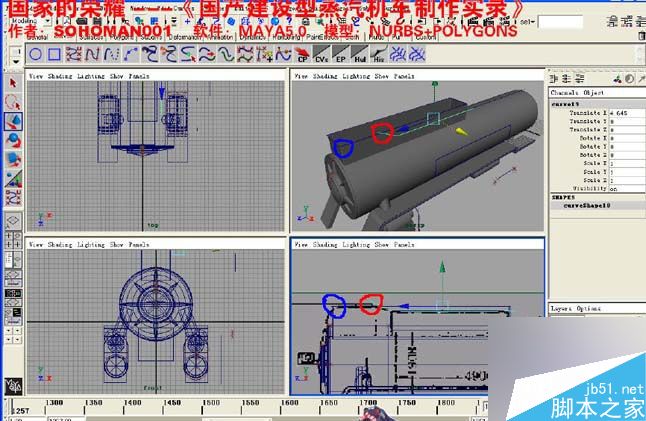
Task: Open Shading menu in perspective panel
Action: tap(325, 76)
